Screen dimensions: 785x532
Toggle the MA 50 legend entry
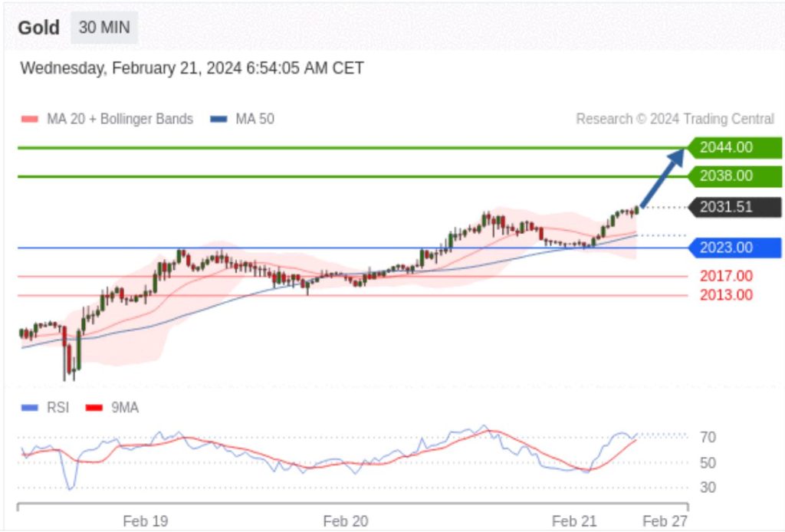tap(243, 119)
